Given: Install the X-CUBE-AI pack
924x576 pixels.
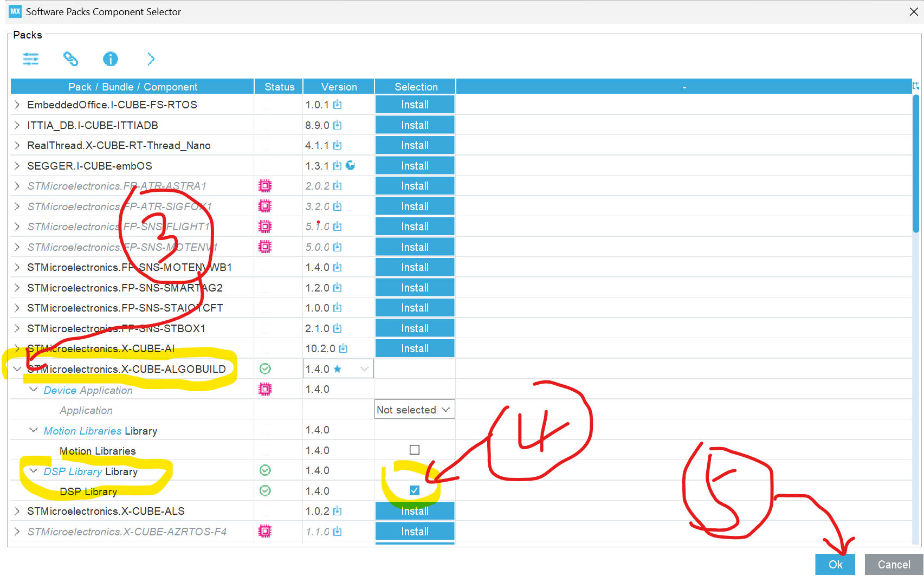Looking at the screenshot, I should [415, 348].
